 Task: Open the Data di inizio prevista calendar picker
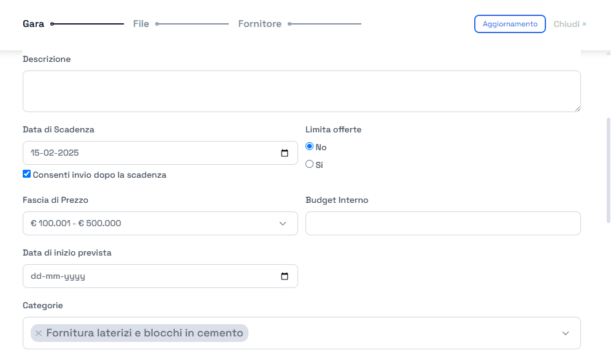coord(284,276)
